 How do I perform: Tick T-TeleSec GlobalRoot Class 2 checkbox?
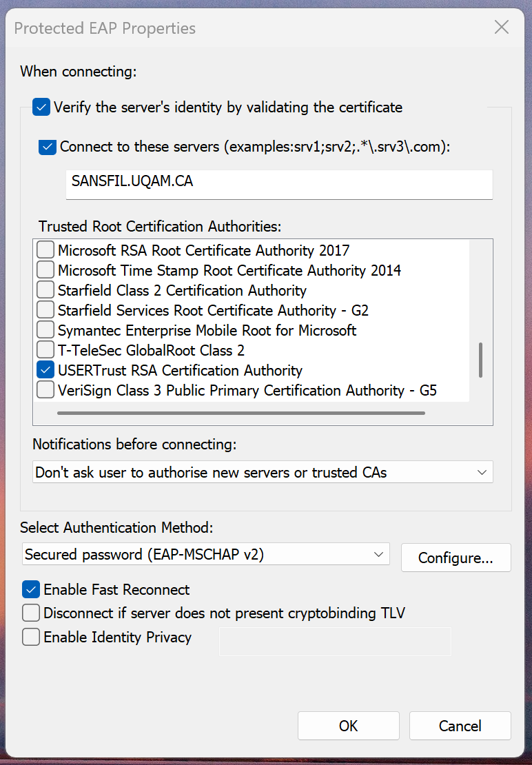pyautogui.click(x=45, y=350)
